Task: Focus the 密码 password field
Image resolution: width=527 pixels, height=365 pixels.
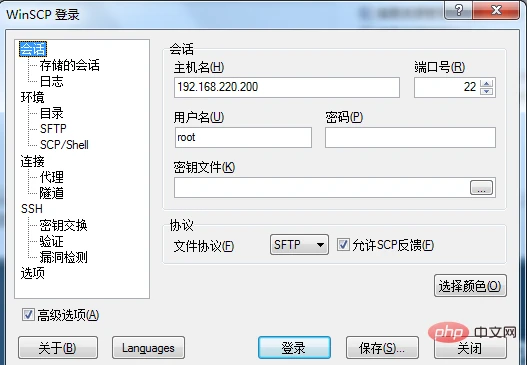Action: (410, 137)
